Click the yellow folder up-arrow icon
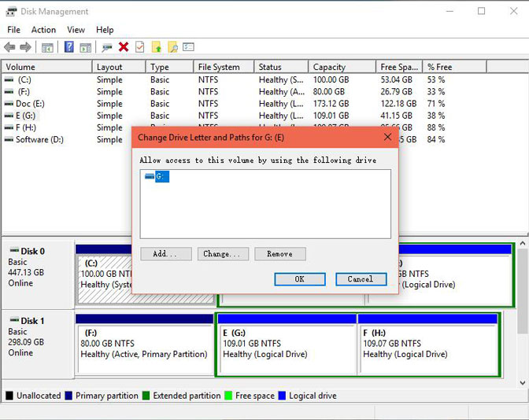The image size is (529, 420). coord(157,47)
